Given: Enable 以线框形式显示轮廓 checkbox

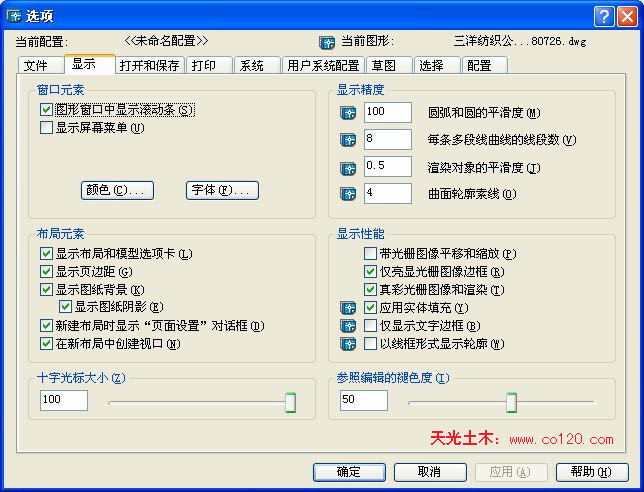Looking at the screenshot, I should point(370,343).
